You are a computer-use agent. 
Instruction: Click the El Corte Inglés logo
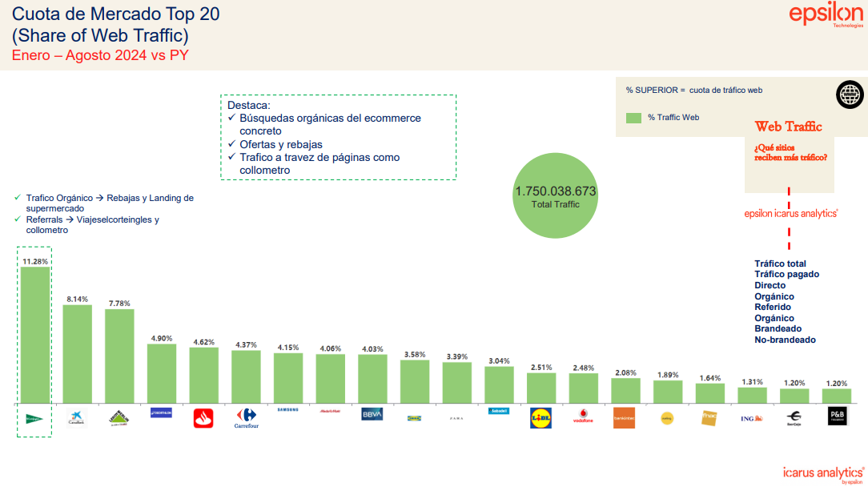pyautogui.click(x=34, y=419)
